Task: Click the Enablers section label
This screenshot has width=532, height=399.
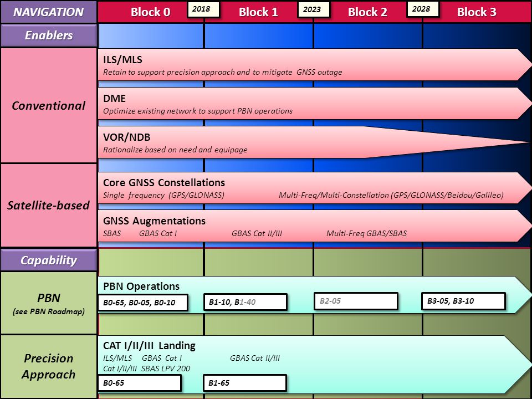Action: tap(49, 35)
